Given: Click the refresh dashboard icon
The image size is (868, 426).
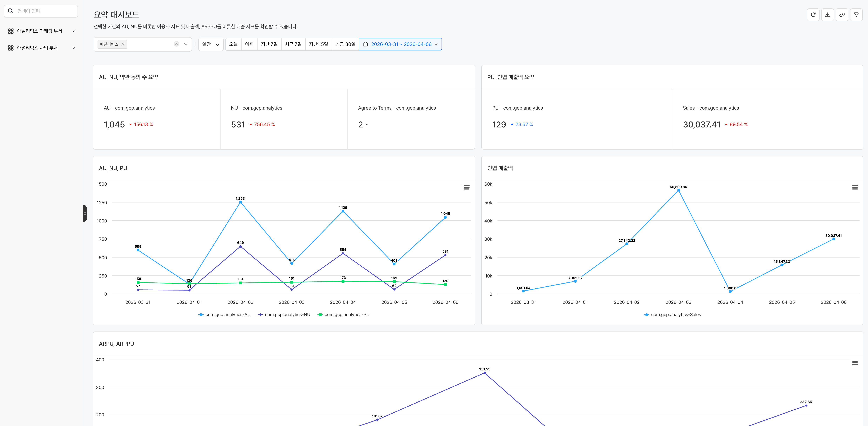Looking at the screenshot, I should (x=813, y=15).
